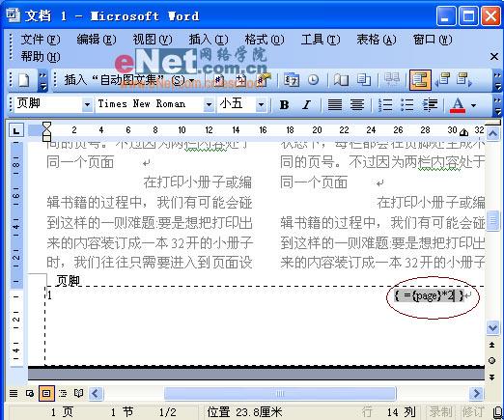
Task: Expand header/footer toolbar options at right
Action: tap(497, 80)
